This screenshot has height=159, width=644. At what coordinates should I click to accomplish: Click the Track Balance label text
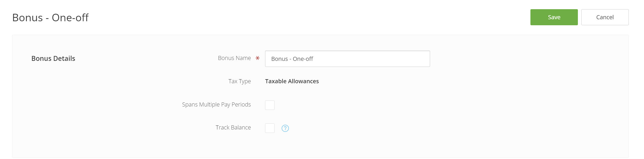(x=233, y=127)
